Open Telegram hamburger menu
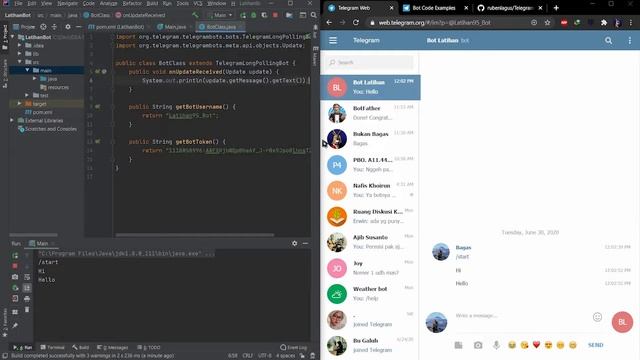 pyautogui.click(x=333, y=40)
